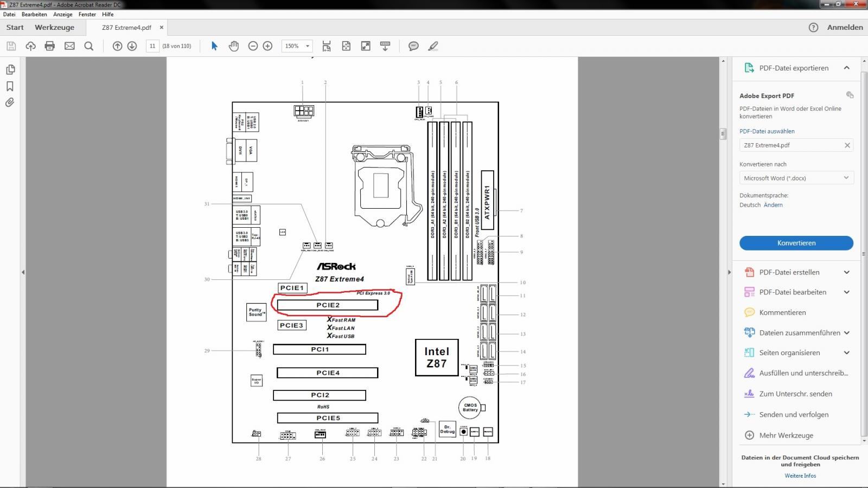Open Mehr Werkzeuge

786,435
